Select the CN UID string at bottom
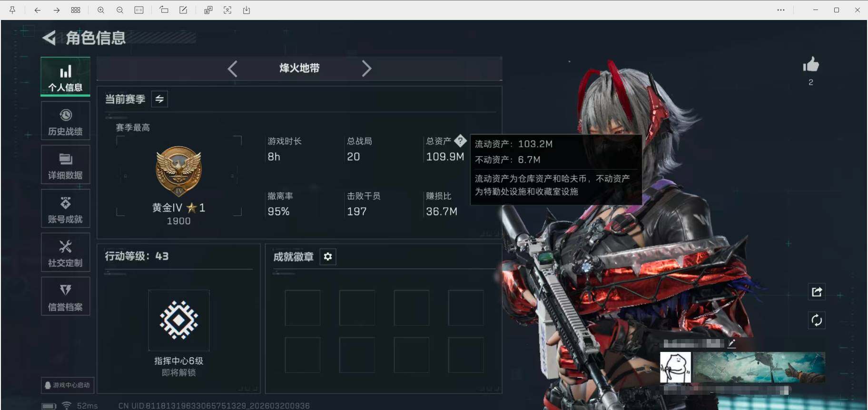The height and width of the screenshot is (410, 868). [214, 406]
